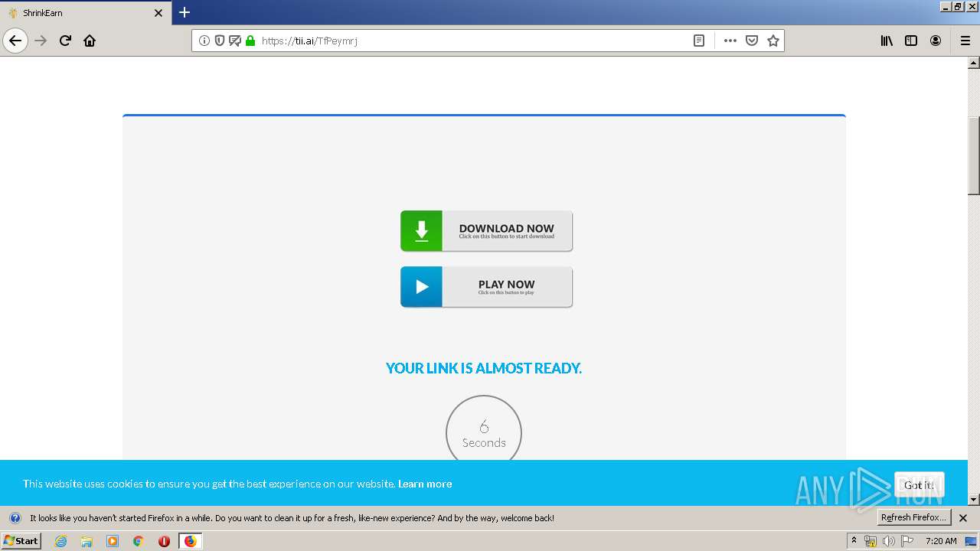
Task: Open the Firefox home page
Action: coord(90,41)
